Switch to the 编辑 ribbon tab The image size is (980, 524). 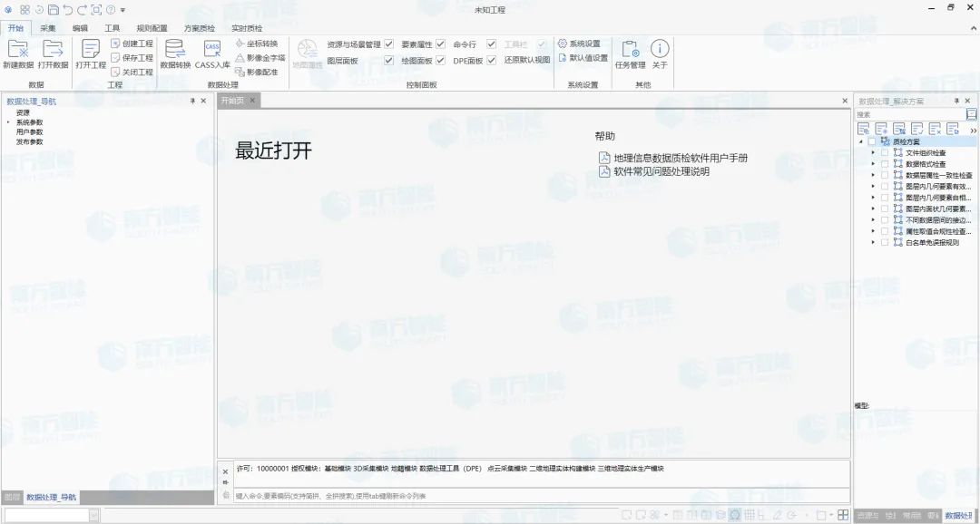(x=80, y=28)
